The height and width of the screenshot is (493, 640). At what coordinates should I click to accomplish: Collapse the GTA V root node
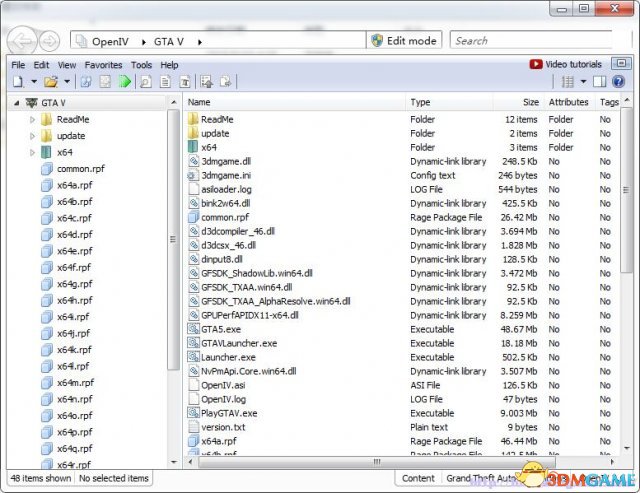tap(16, 103)
